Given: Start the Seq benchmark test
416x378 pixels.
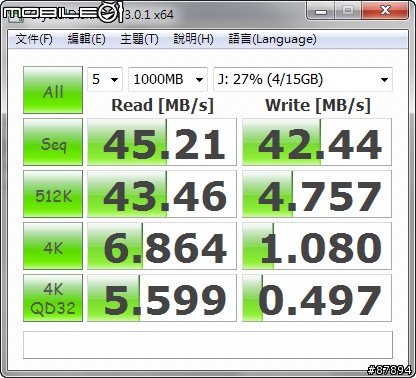Looking at the screenshot, I should (x=53, y=142).
